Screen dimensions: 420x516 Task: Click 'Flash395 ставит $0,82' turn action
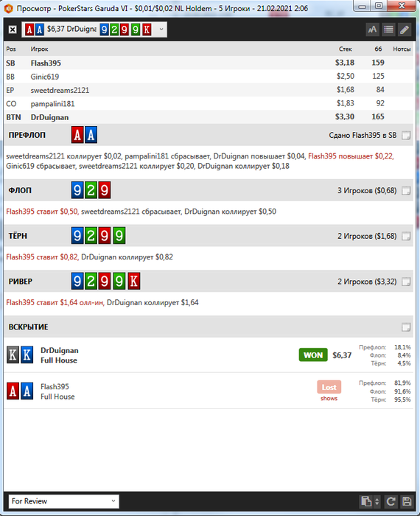pyautogui.click(x=42, y=257)
